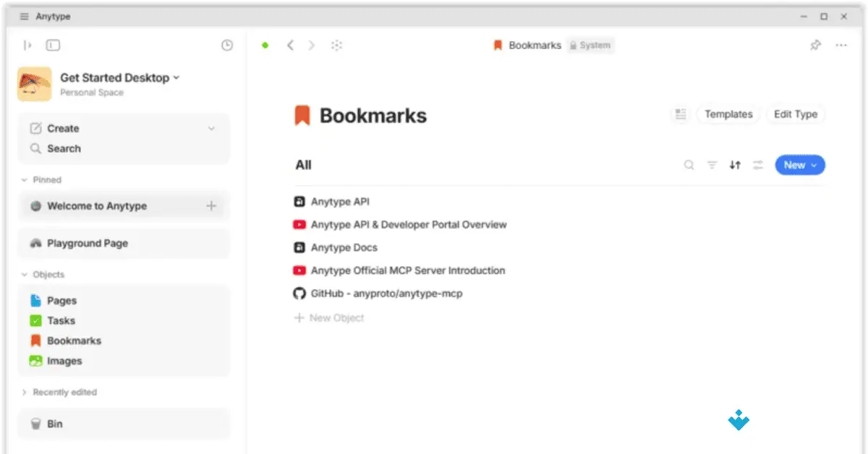868x454 pixels.
Task: Click the layout list icon beside Templates
Action: tap(680, 114)
